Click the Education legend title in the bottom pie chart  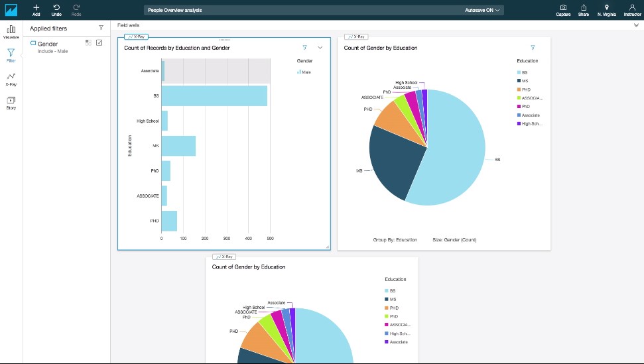(395, 279)
